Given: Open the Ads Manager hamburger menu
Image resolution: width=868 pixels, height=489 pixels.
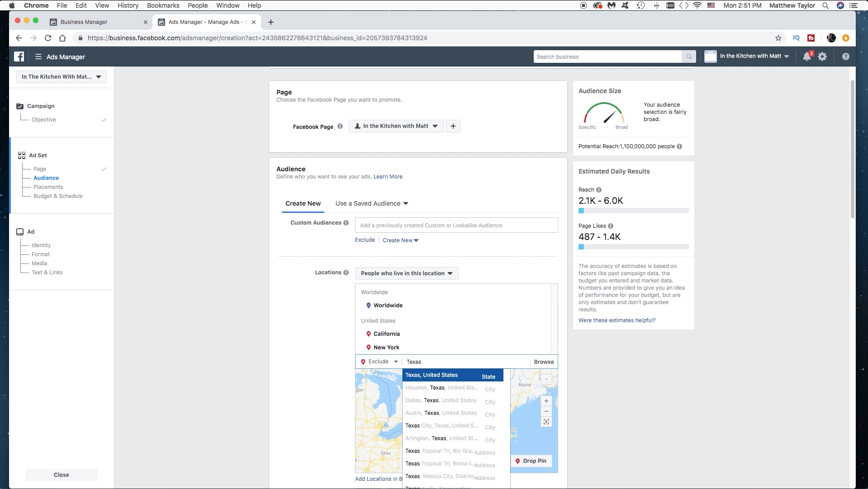Looking at the screenshot, I should tap(38, 57).
